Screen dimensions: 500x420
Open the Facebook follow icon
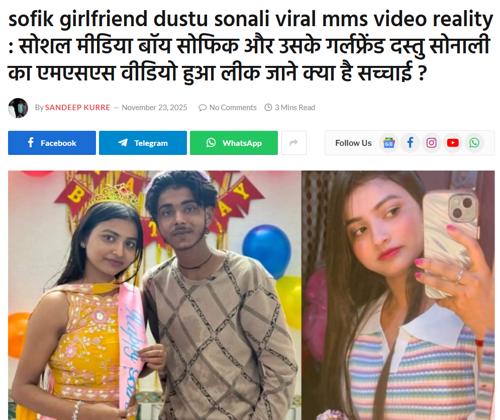410,143
